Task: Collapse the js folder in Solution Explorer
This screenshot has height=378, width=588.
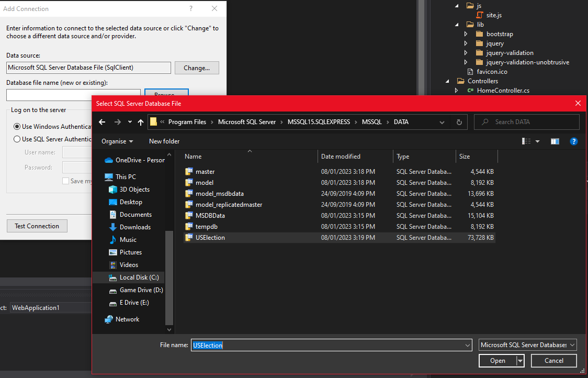Action: (457, 5)
